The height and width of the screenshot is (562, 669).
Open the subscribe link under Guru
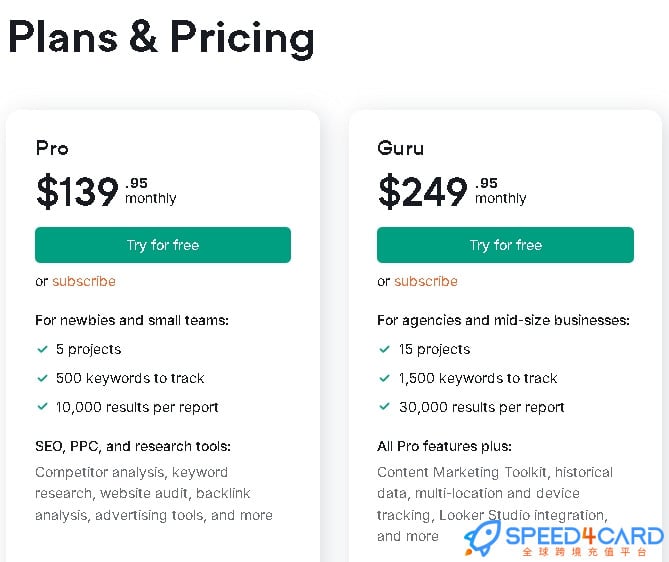(426, 281)
